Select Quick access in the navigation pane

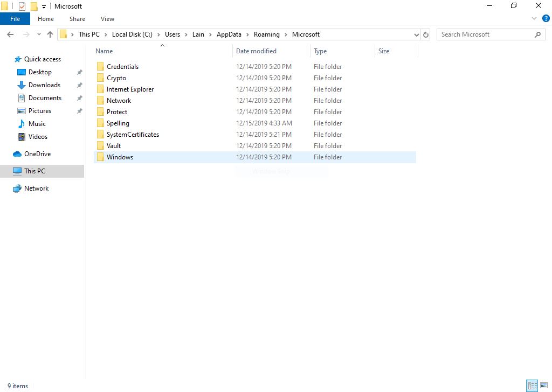42,59
